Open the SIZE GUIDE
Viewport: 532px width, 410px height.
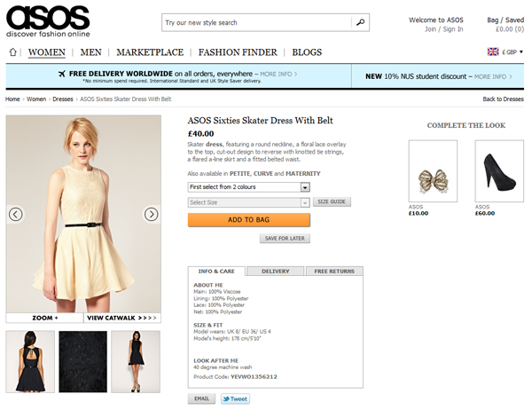click(x=332, y=201)
